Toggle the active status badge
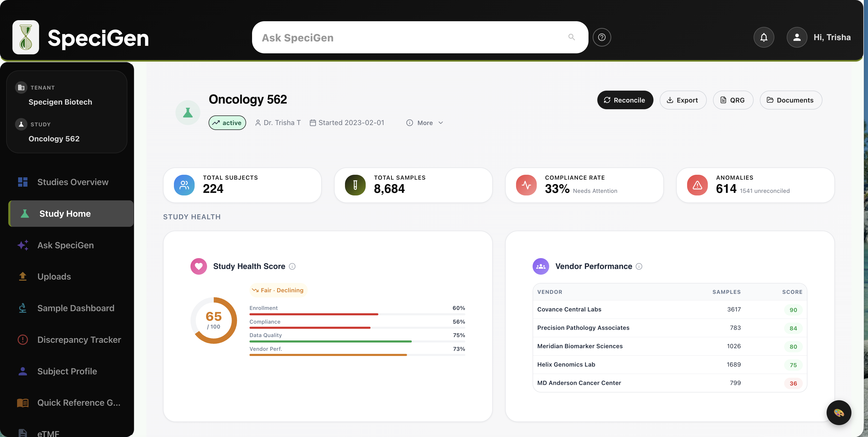 pyautogui.click(x=227, y=122)
